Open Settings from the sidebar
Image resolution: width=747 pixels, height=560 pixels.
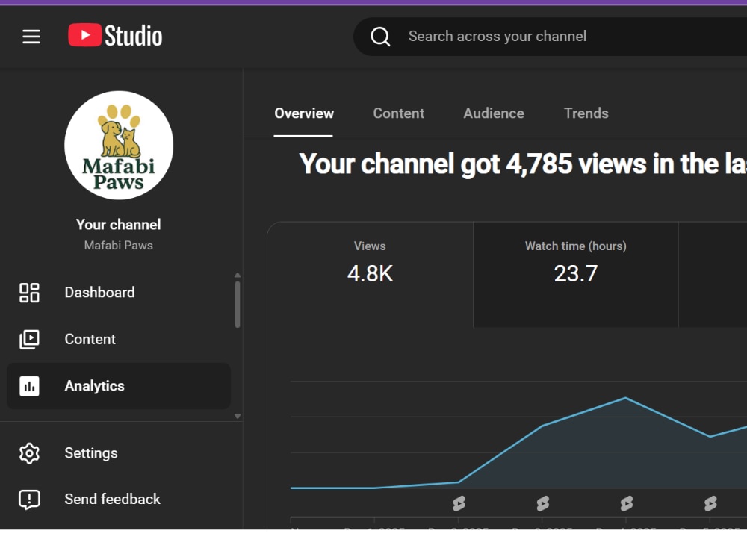(x=119, y=453)
